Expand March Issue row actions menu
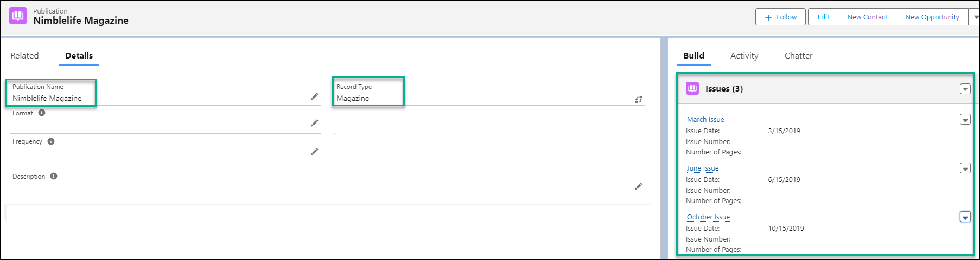The height and width of the screenshot is (260, 980). click(x=965, y=120)
